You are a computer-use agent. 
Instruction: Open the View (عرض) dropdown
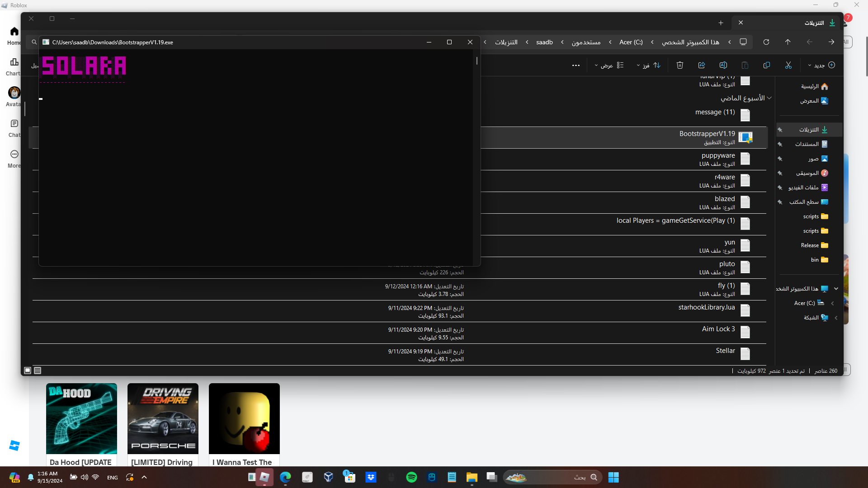tap(609, 65)
